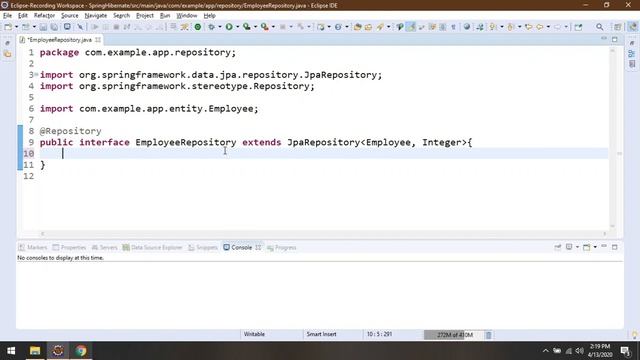This screenshot has width=640, height=360.
Task: Switch to the Data Source Explorer tab
Action: pos(153,247)
